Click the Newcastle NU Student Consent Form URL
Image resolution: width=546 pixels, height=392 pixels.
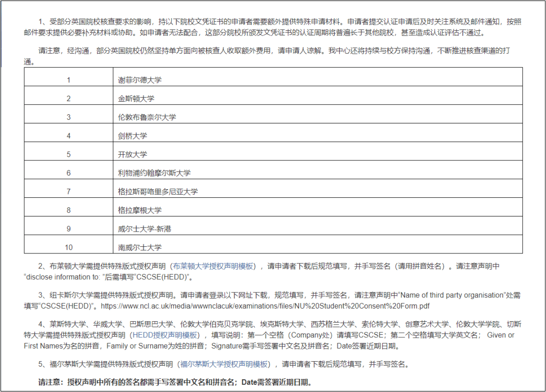coord(265,307)
